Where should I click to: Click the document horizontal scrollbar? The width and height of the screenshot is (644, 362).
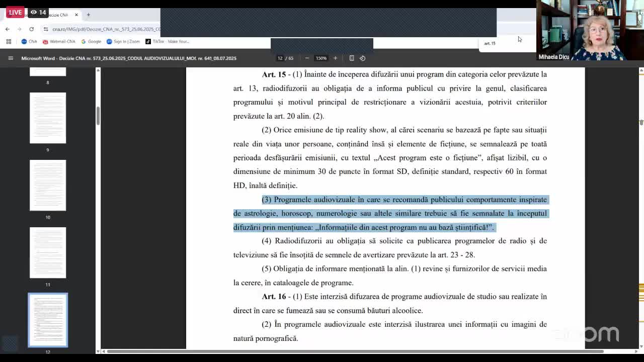355,351
